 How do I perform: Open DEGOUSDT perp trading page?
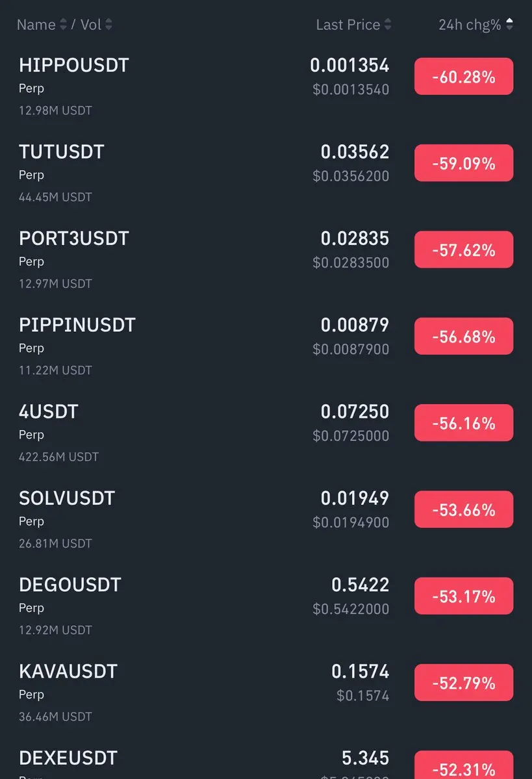pos(70,585)
